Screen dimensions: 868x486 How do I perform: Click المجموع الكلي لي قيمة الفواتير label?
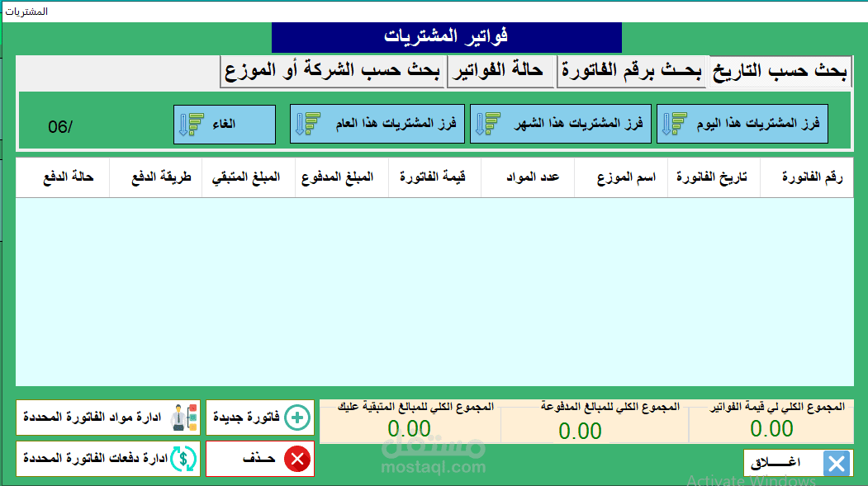[x=777, y=407]
